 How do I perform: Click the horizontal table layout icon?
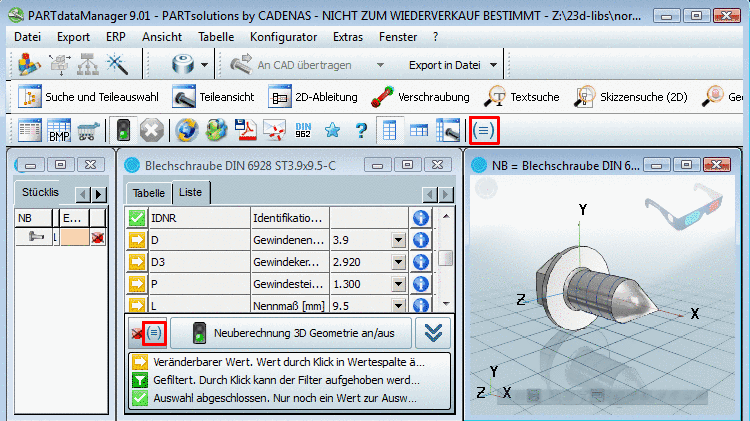click(419, 130)
